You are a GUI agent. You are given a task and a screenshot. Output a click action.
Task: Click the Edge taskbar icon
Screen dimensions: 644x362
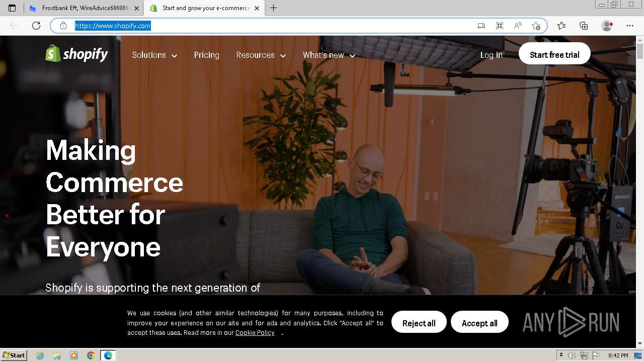108,355
